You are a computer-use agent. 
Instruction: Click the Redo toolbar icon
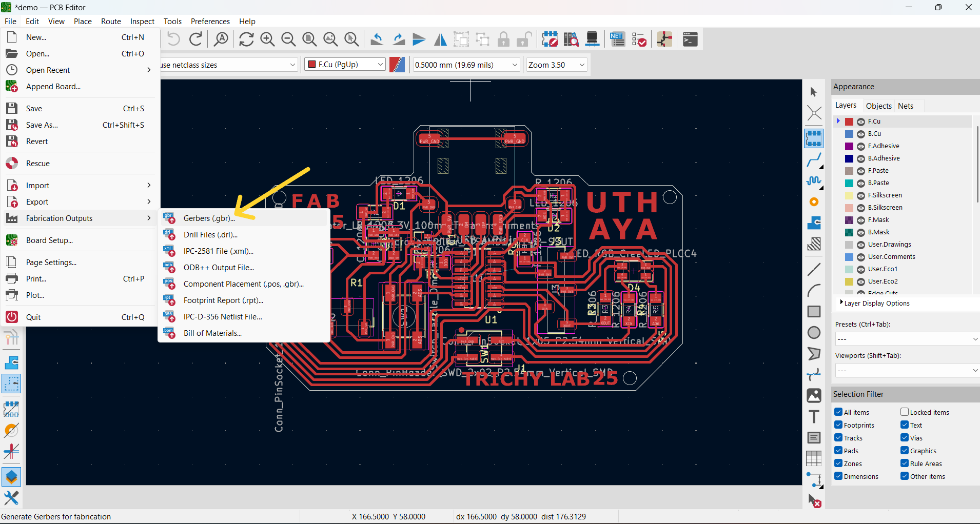pos(195,39)
